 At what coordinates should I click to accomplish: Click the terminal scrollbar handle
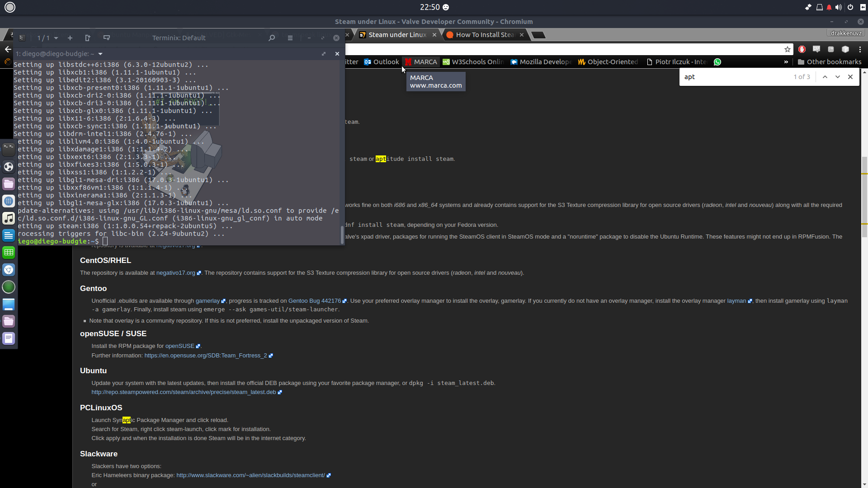click(342, 234)
